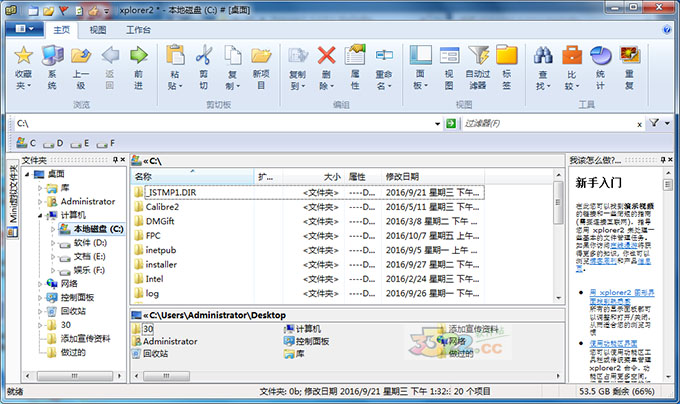Click the folder tree horizontal scrollbar thumb
The height and width of the screenshot is (404, 680).
[75, 376]
